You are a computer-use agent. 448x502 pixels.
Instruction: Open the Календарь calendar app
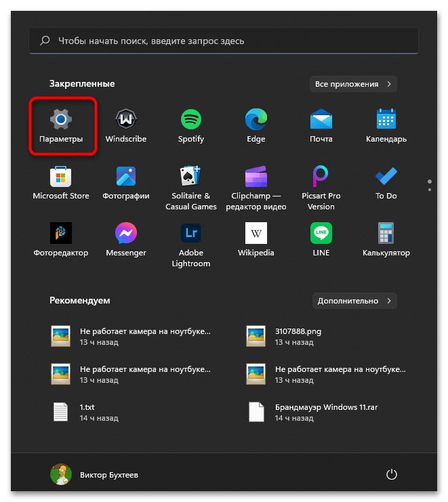coord(386,126)
